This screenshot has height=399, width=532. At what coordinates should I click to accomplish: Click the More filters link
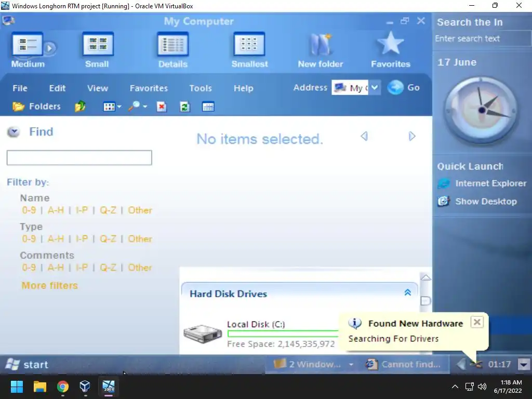tap(49, 286)
